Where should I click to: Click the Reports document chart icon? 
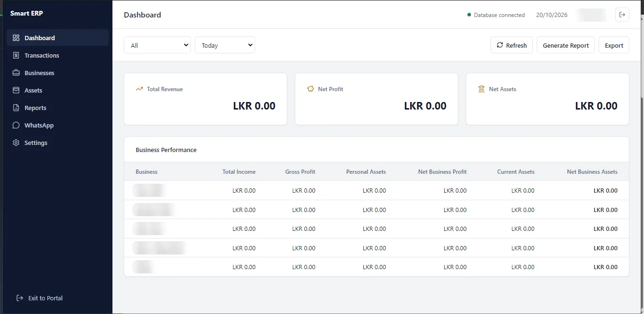[x=16, y=108]
